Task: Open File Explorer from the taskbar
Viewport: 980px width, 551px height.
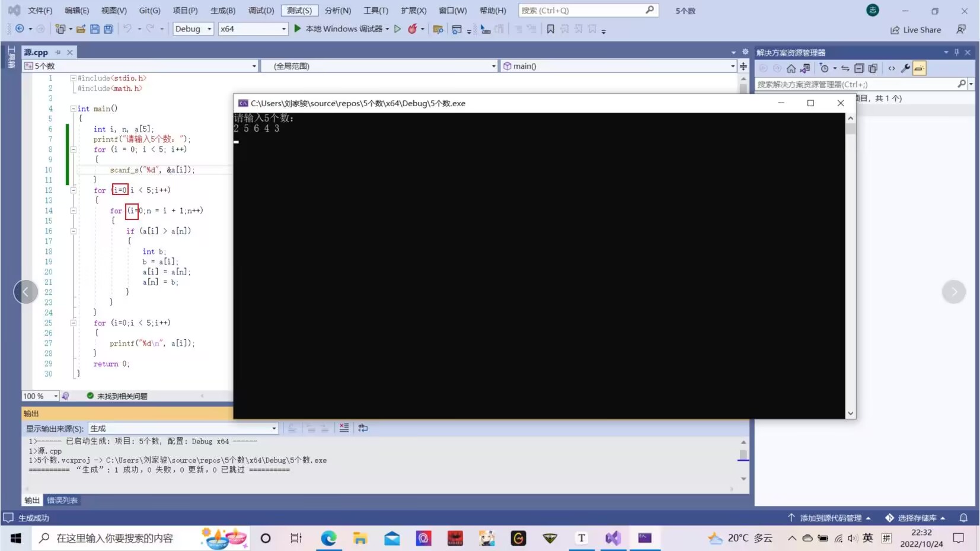Action: (360, 538)
